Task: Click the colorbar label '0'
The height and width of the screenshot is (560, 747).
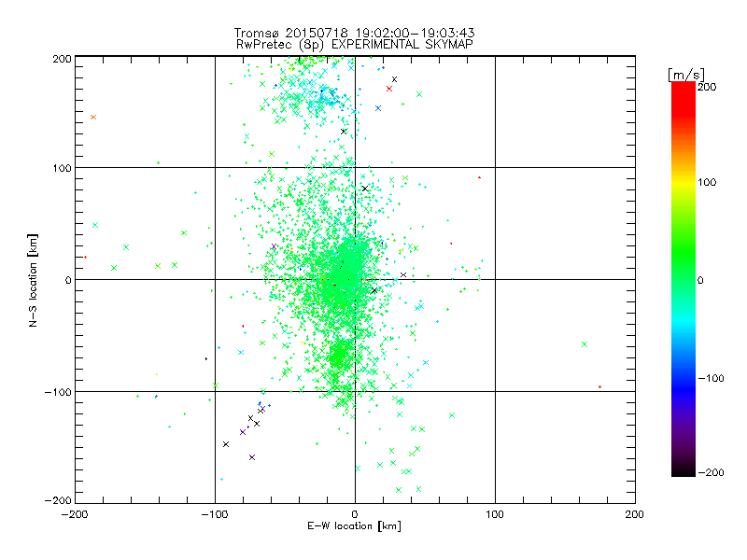Action: [x=700, y=280]
